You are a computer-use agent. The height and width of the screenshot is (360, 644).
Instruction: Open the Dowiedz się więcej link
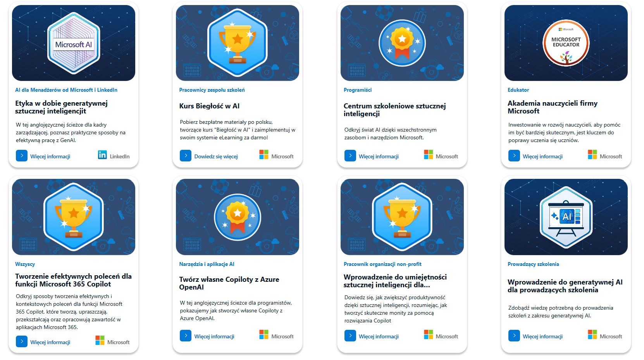point(216,156)
